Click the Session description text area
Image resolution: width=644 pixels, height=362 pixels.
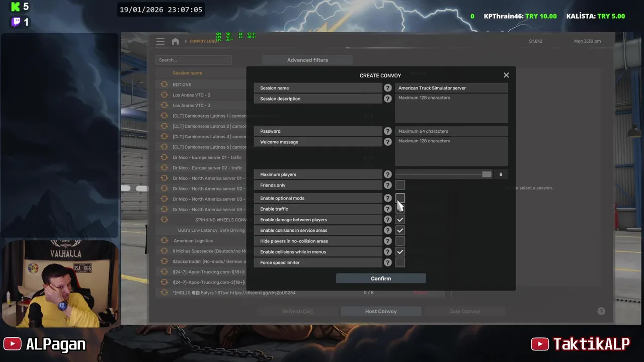click(451, 108)
